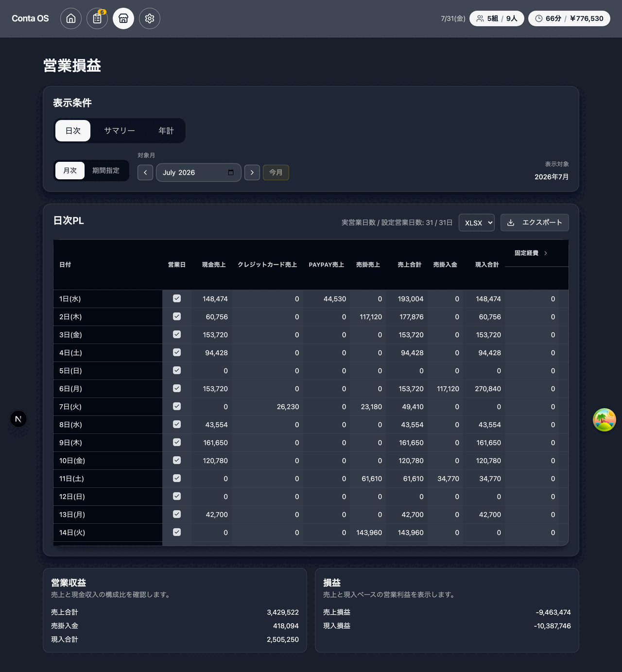Open the clipboard icon with badge 6
Image resolution: width=622 pixels, height=672 pixels.
click(97, 18)
